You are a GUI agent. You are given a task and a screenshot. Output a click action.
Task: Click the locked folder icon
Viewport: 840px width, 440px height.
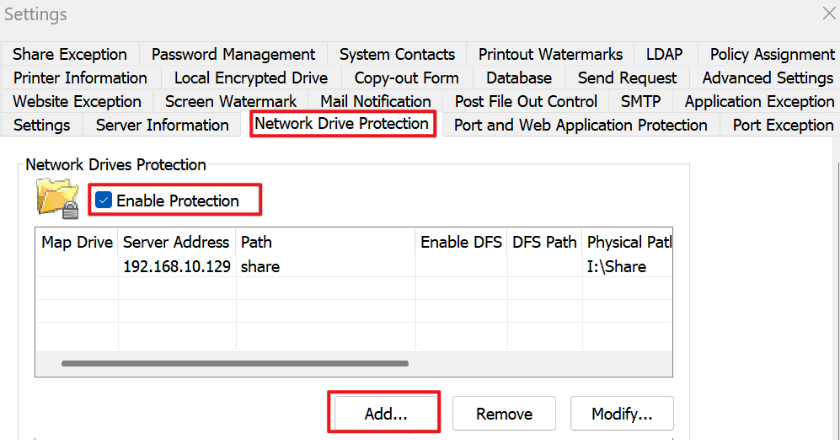(x=58, y=198)
